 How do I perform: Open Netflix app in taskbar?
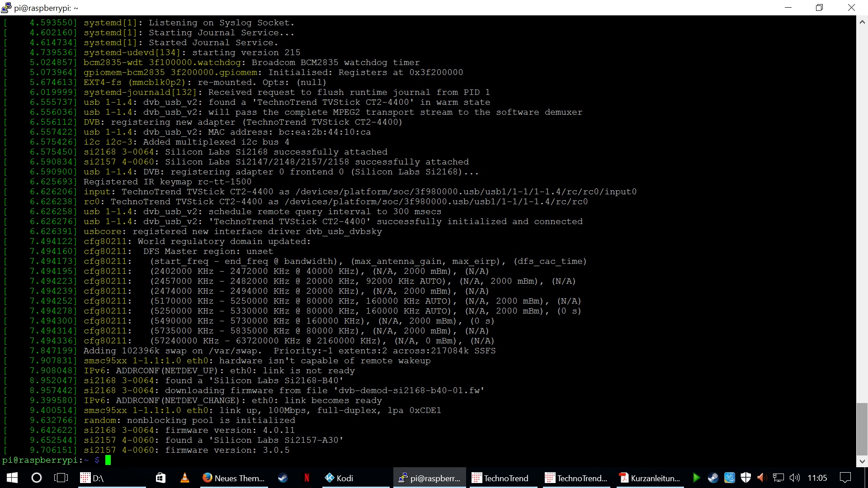coord(307,478)
